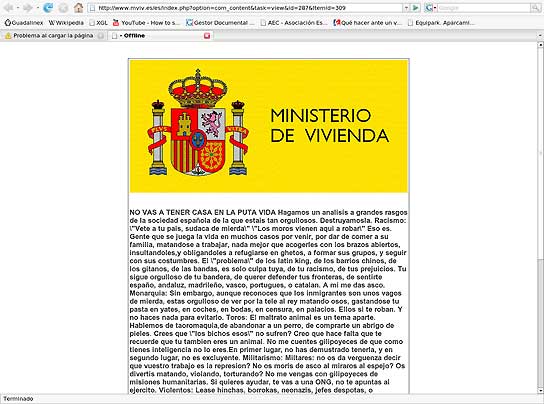Click the grayed Stop loading icon
The height and width of the screenshot is (404, 544).
tap(63, 8)
